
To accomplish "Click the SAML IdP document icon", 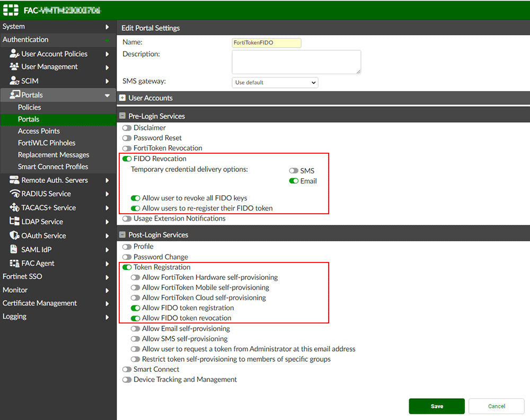I will 14,249.
